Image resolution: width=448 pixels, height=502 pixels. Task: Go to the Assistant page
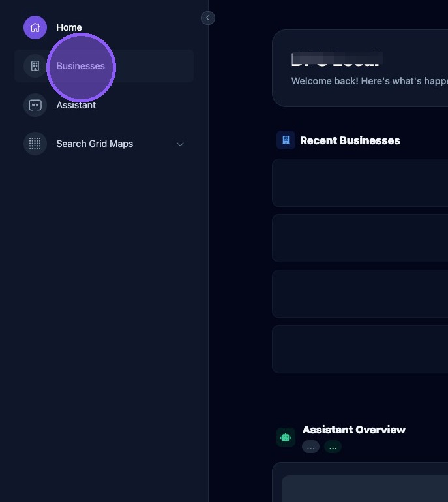tap(76, 105)
